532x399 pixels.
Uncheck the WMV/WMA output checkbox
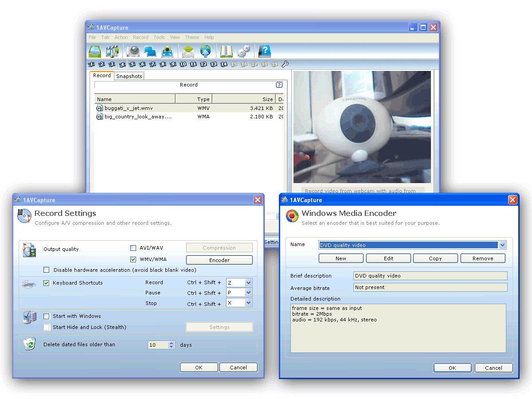click(133, 259)
